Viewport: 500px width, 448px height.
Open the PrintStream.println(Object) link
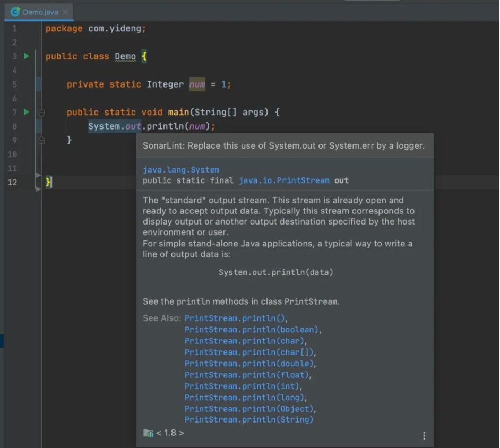(250, 409)
